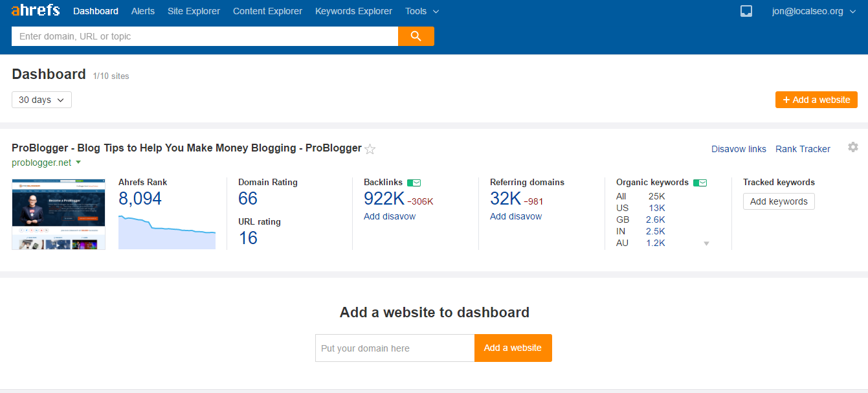Click the ahrefs logo

(x=36, y=10)
